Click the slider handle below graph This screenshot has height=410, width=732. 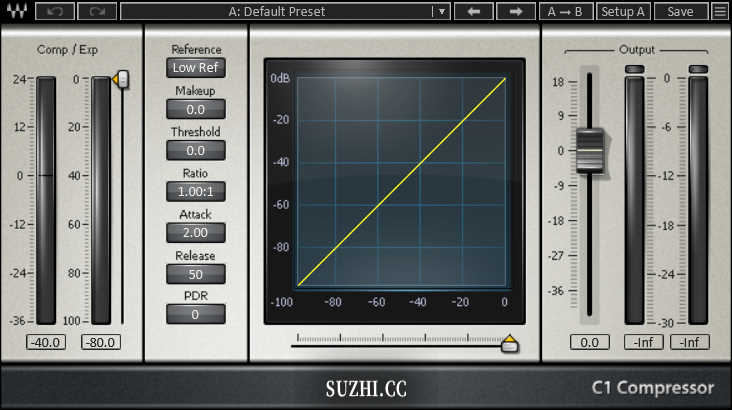(510, 345)
